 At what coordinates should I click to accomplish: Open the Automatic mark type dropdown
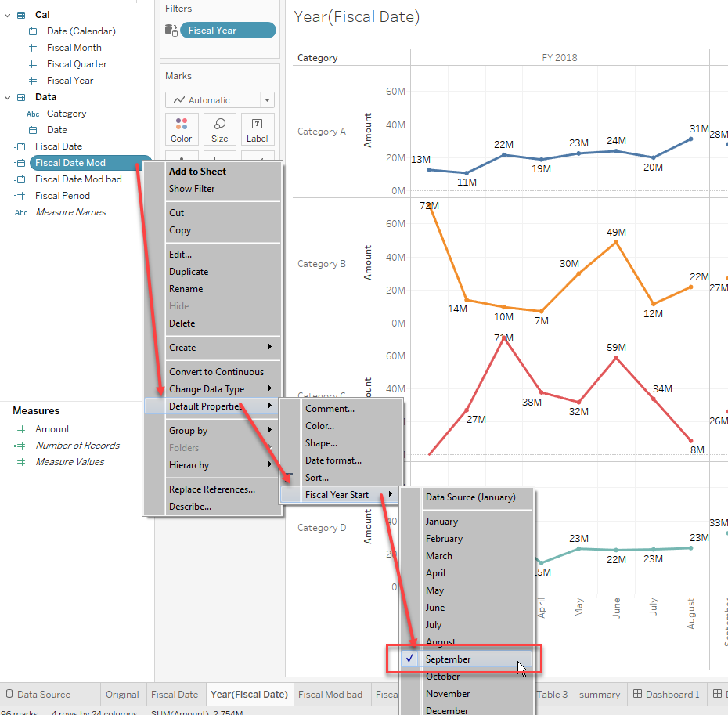266,100
